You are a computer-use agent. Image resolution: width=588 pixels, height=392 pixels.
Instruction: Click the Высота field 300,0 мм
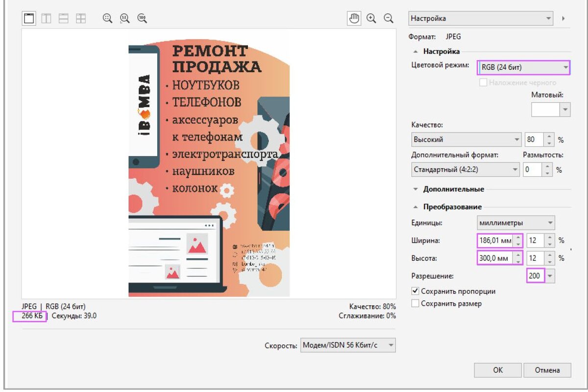[x=495, y=258]
